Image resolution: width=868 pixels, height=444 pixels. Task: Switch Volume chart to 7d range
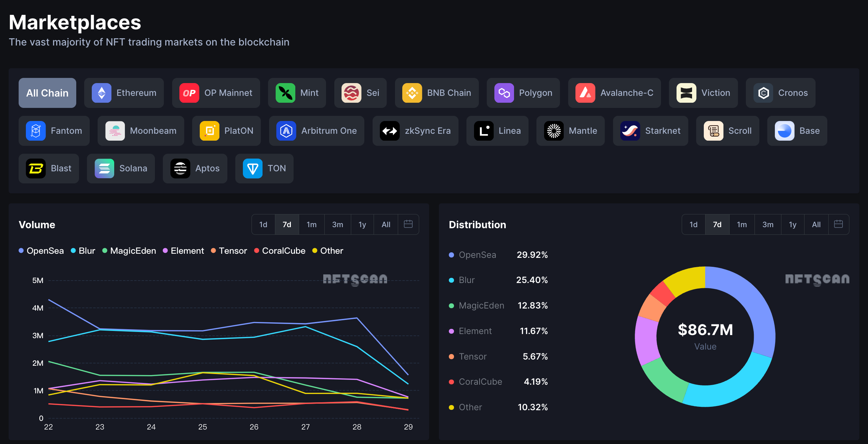click(287, 224)
